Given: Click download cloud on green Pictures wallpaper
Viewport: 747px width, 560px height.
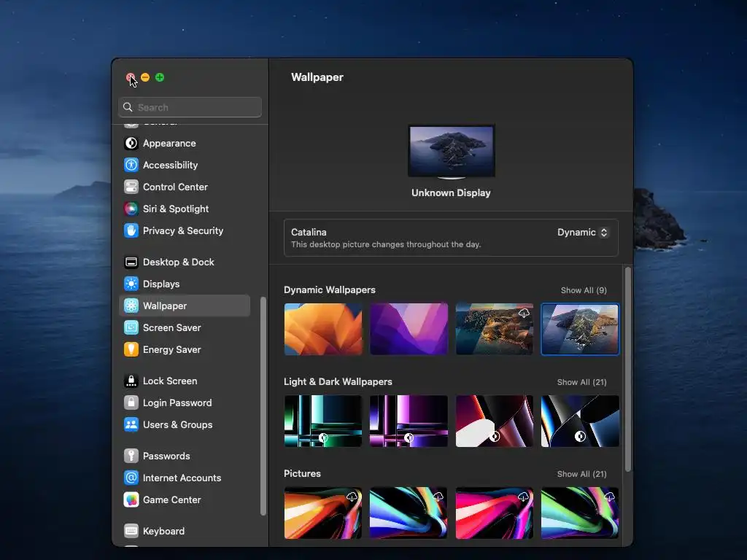Looking at the screenshot, I should click(x=609, y=497).
